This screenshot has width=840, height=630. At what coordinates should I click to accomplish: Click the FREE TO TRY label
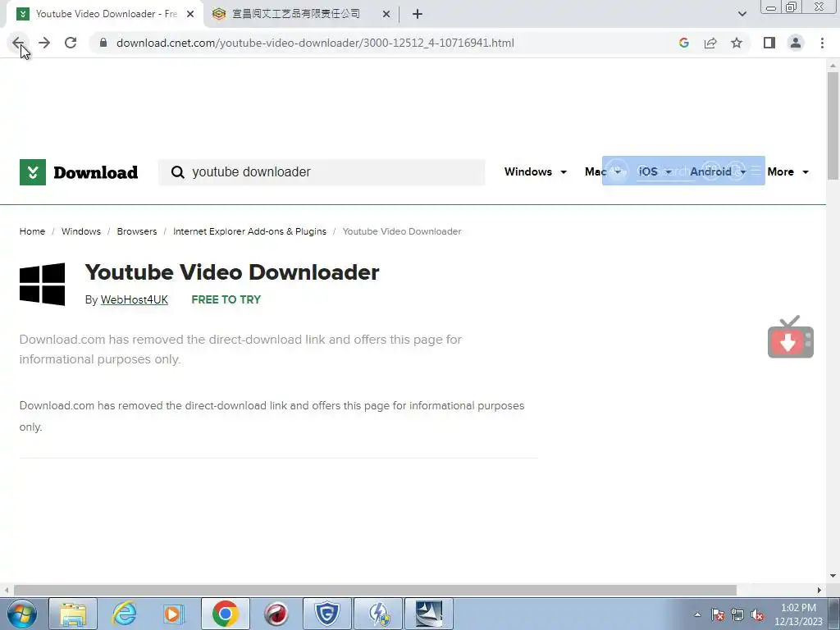tap(226, 299)
